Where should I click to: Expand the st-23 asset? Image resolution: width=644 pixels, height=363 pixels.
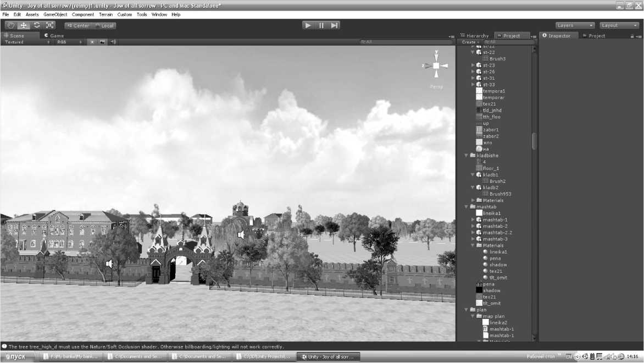tap(473, 65)
